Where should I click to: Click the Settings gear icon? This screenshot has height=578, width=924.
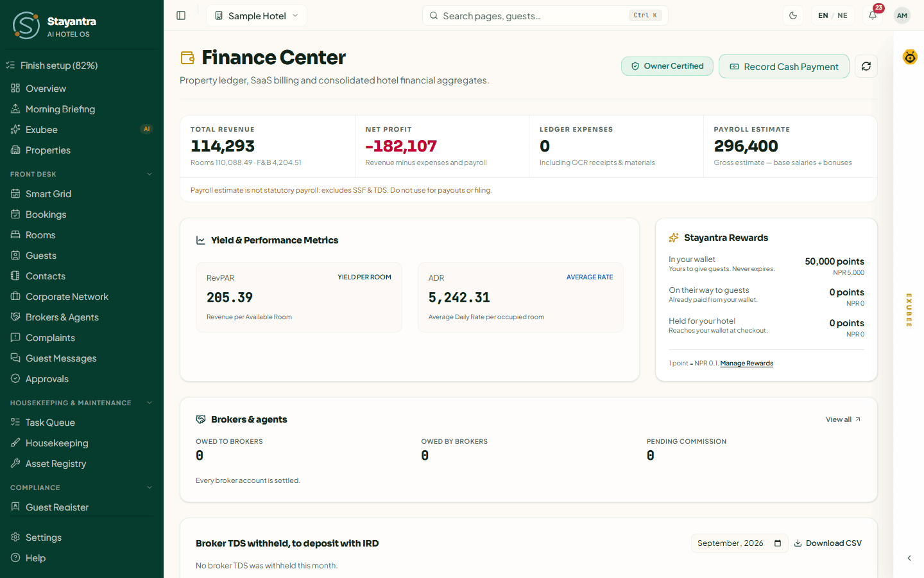point(15,537)
